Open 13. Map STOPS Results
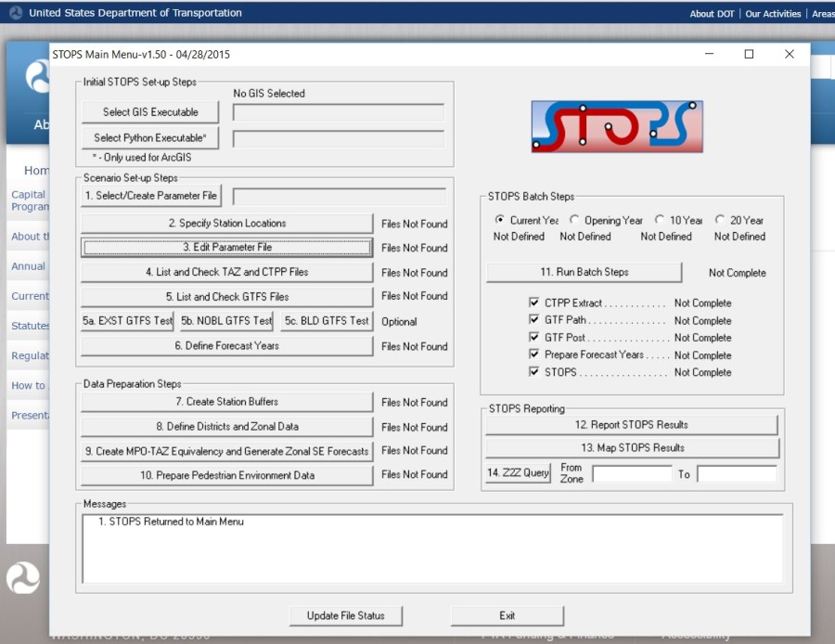Screen dimensions: 835x644 (x=632, y=448)
